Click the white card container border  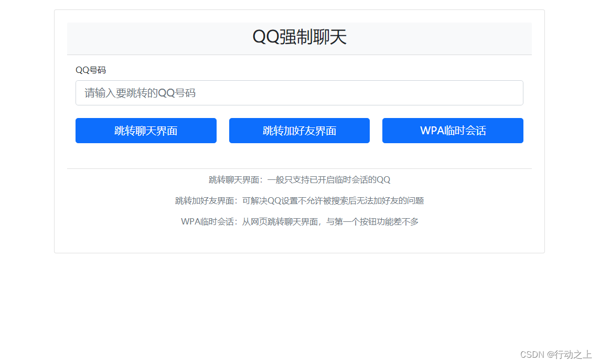(54, 131)
